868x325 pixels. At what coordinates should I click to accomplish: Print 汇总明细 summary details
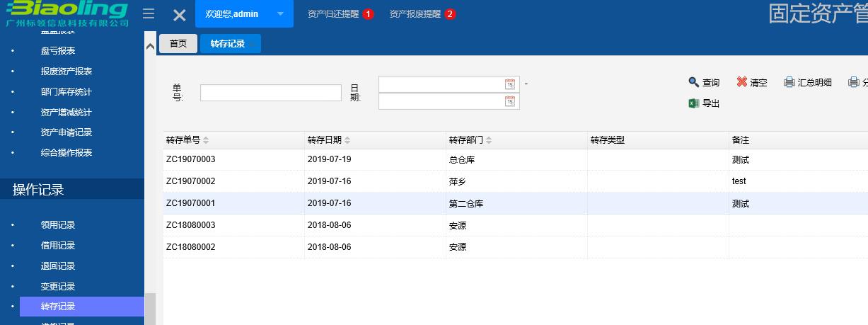pyautogui.click(x=807, y=83)
